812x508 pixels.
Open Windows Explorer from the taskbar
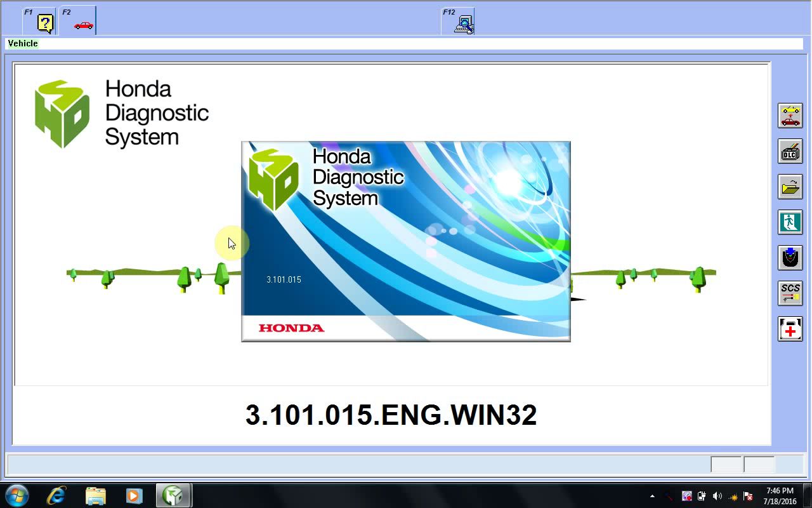click(95, 495)
